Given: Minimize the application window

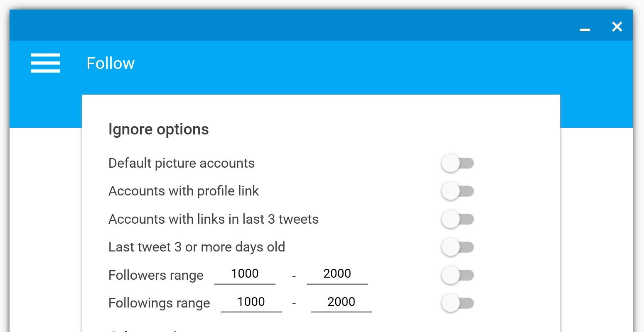Looking at the screenshot, I should [585, 29].
